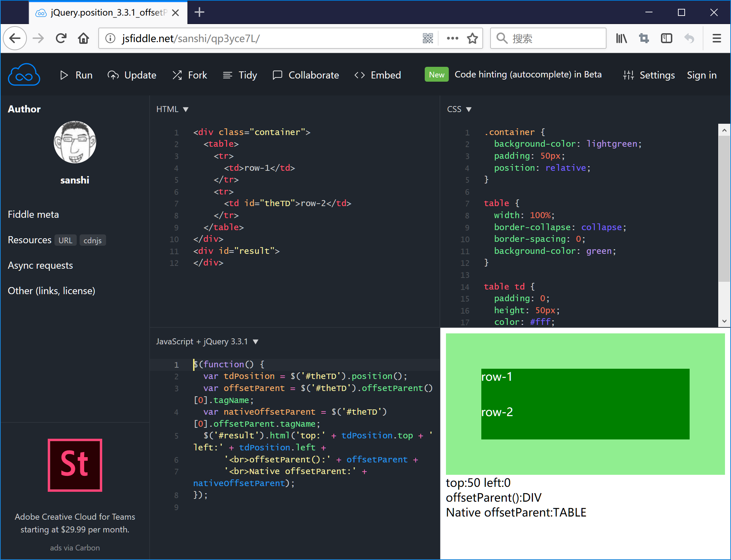
Task: Select the cdnjs resources tab
Action: pyautogui.click(x=92, y=240)
